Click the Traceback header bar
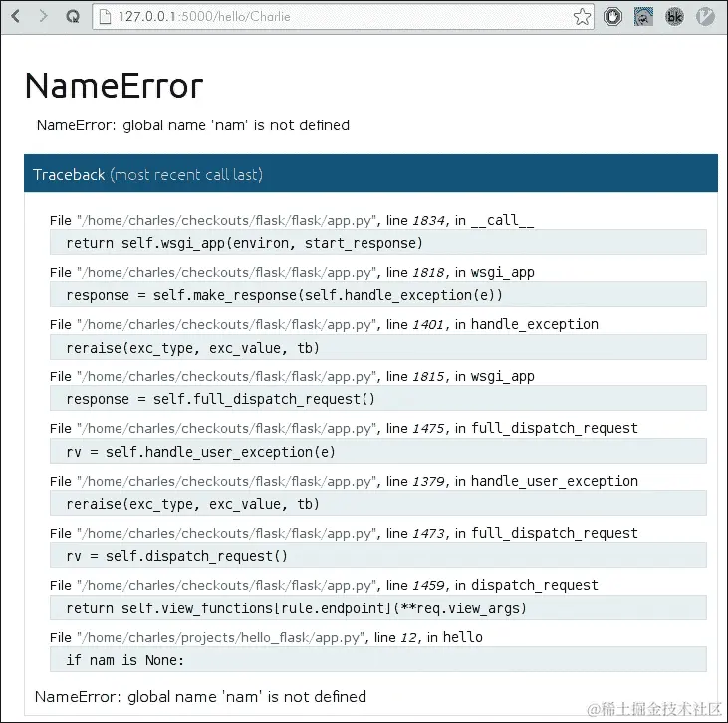The image size is (728, 723). [370, 173]
